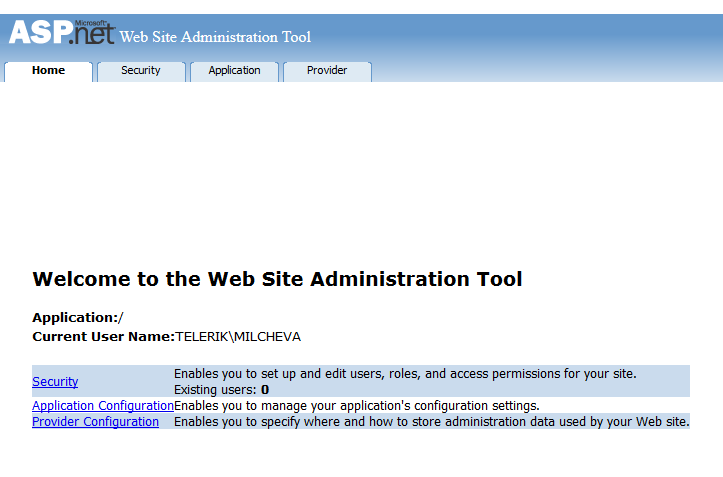
Task: Open the Security link in the table
Action: point(55,382)
